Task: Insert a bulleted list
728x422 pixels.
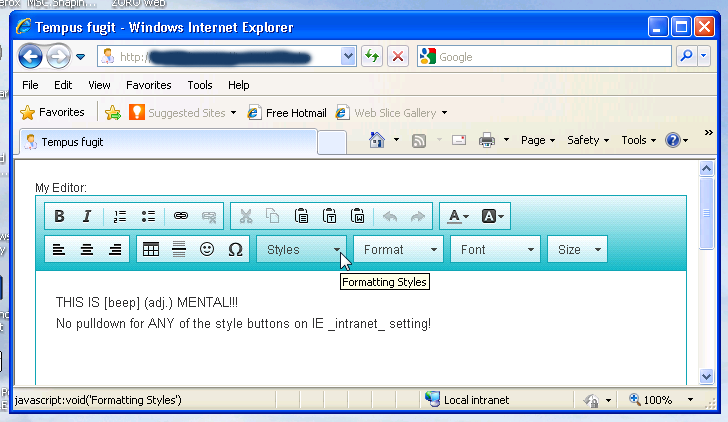Action: pos(148,216)
